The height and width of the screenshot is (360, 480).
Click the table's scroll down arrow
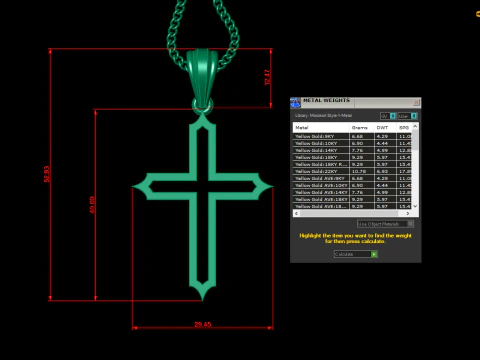click(x=415, y=206)
